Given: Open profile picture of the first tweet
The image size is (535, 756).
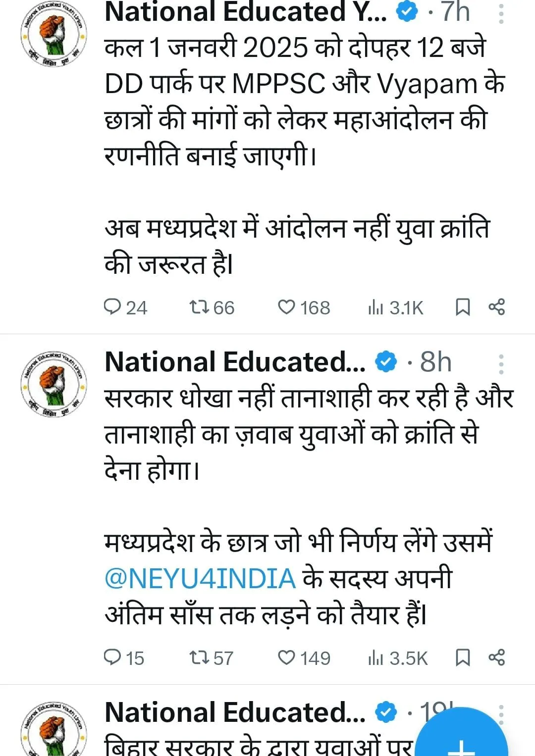Looking at the screenshot, I should [x=53, y=35].
